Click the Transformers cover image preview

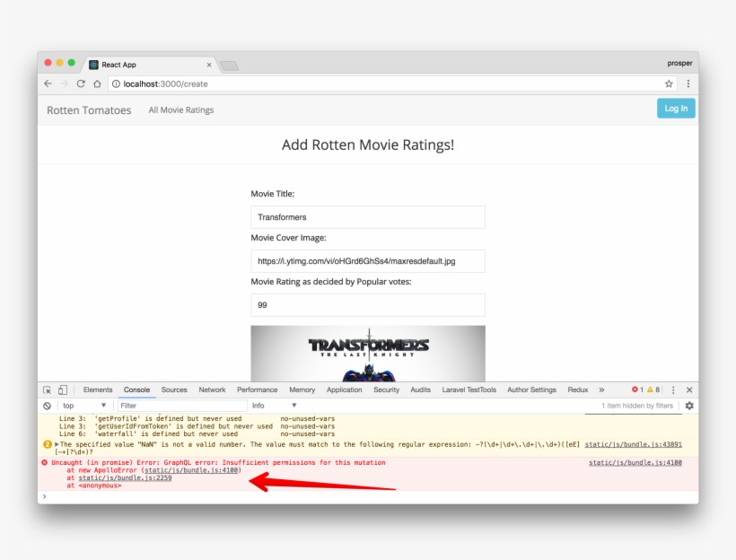pos(367,354)
